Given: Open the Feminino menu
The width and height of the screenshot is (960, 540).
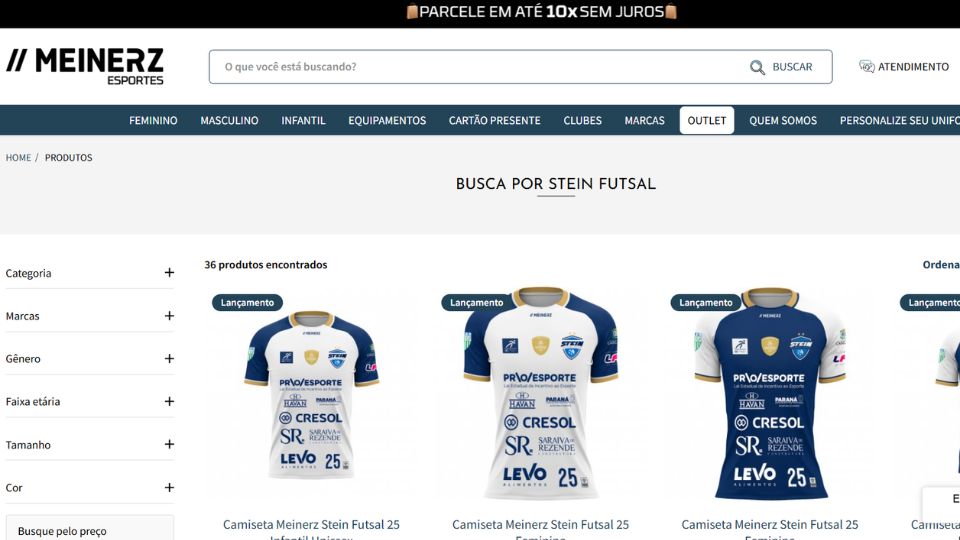Looking at the screenshot, I should 153,121.
